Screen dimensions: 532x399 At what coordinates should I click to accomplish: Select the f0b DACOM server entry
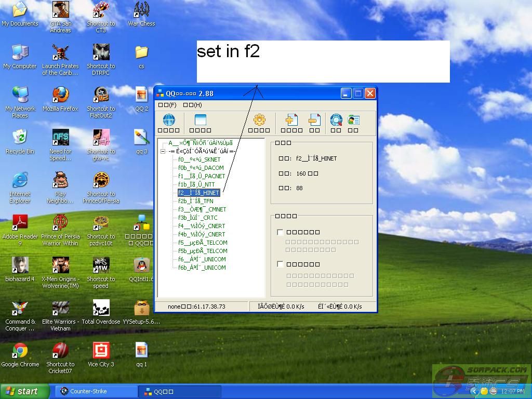click(x=201, y=168)
